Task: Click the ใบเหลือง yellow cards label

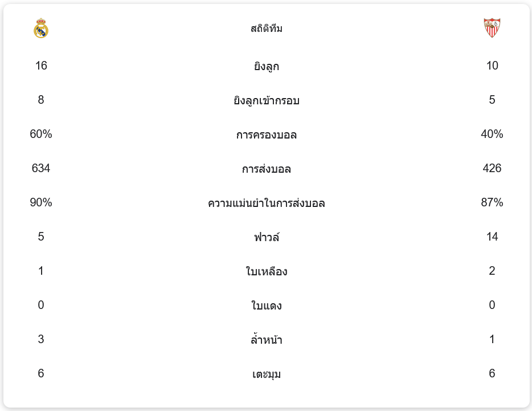Action: (266, 271)
